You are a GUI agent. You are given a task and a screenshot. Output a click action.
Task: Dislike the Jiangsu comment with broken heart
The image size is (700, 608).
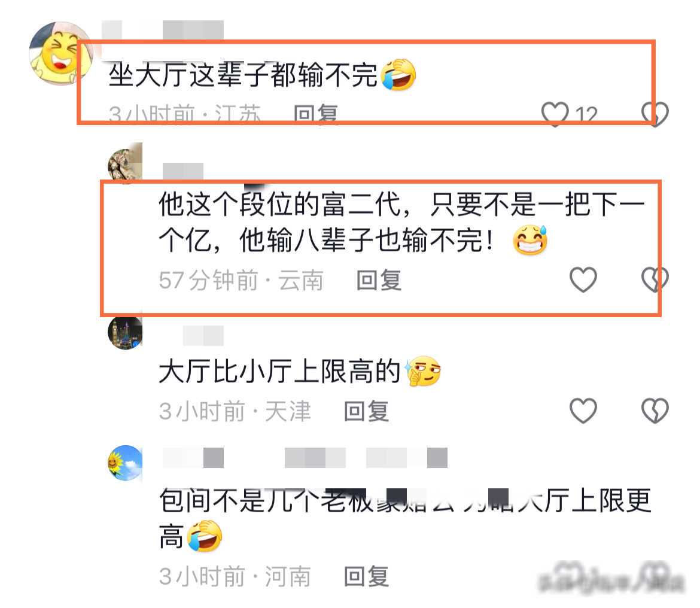(655, 114)
